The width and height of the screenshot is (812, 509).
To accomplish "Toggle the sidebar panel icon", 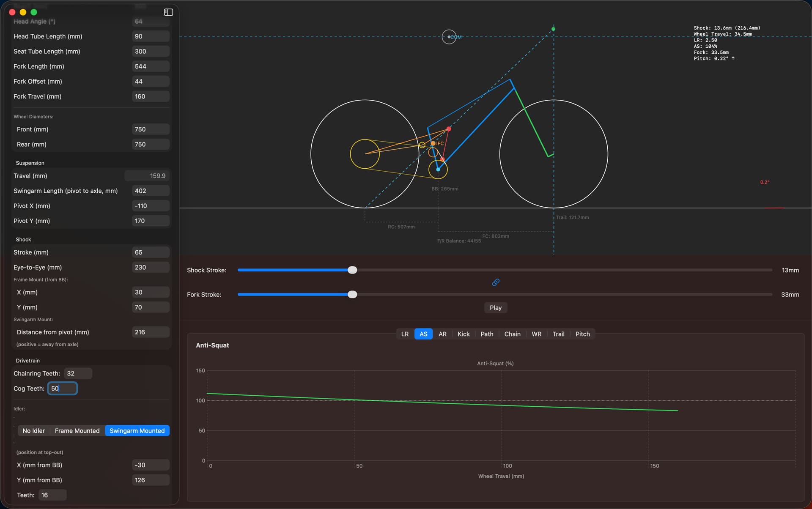I will tap(168, 12).
